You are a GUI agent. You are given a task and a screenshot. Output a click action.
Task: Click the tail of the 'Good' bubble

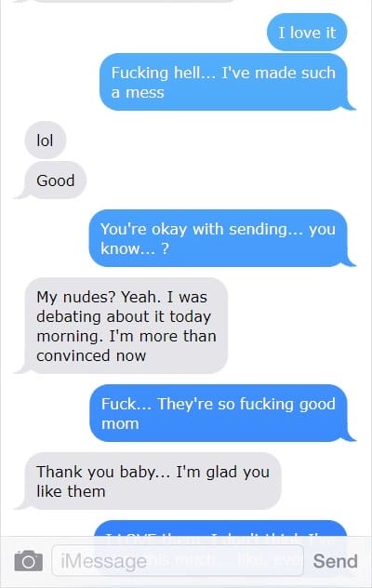click(x=20, y=194)
